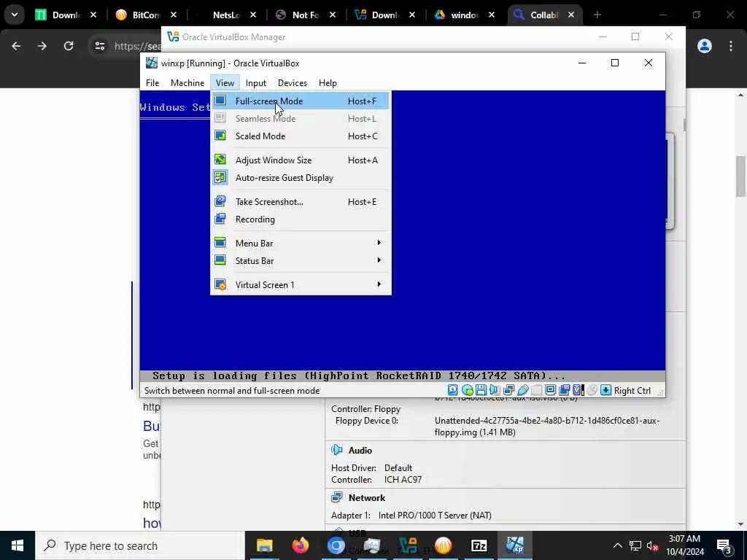Open the browser three-dot menu
Viewport: 747px width, 560px height.
tap(731, 46)
